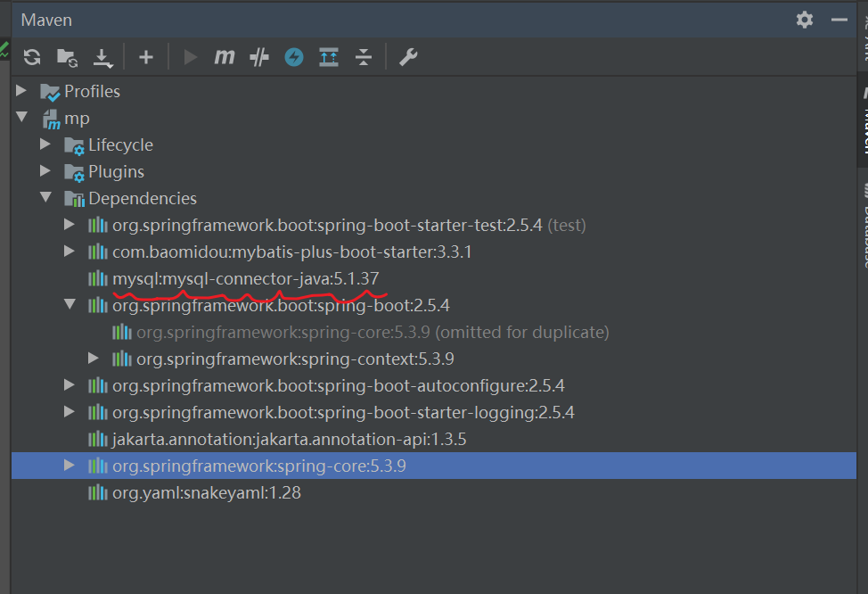Expand spring-context:5.3.9 dependency

coord(94,359)
